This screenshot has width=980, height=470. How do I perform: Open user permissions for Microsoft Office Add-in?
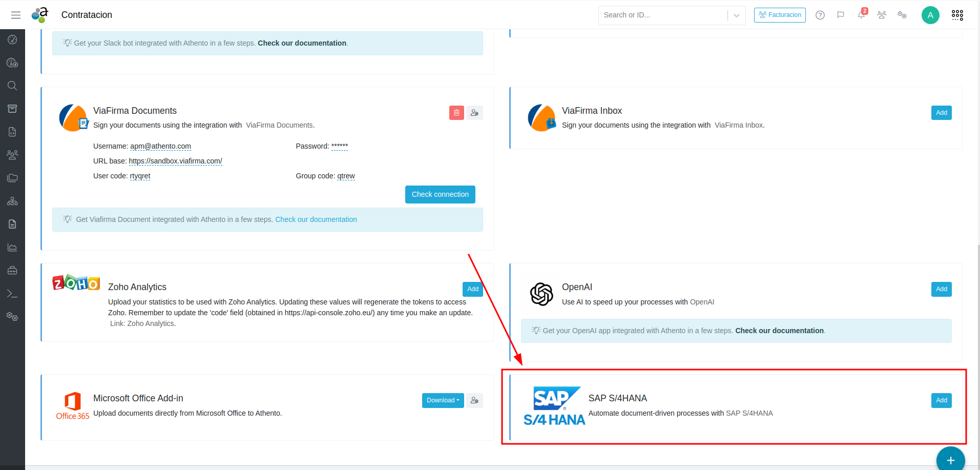point(474,400)
